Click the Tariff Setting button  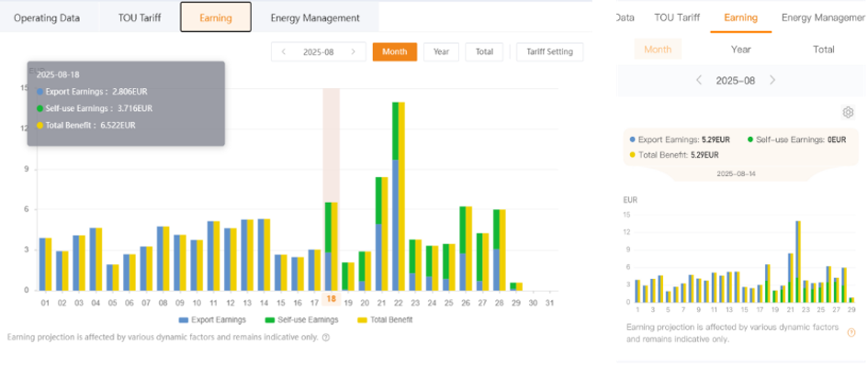tap(549, 52)
